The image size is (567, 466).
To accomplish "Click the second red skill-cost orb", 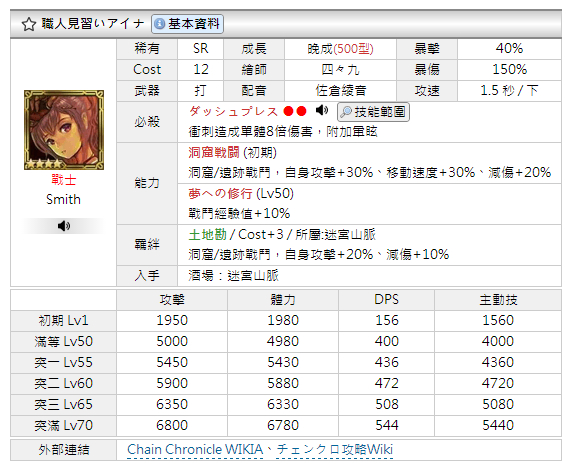I will [301, 111].
